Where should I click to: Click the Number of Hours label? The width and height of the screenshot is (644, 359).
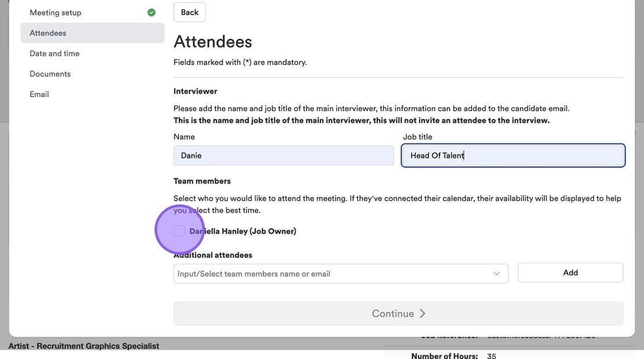click(444, 356)
